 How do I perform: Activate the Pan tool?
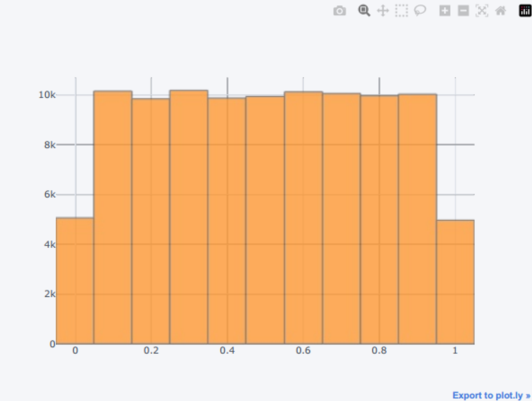click(383, 11)
